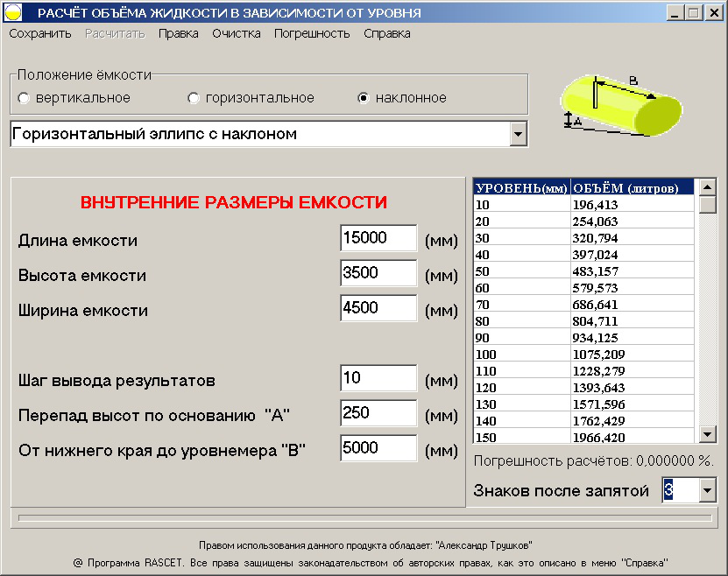Click the 'Шаг вывода результатов' input field

(378, 377)
